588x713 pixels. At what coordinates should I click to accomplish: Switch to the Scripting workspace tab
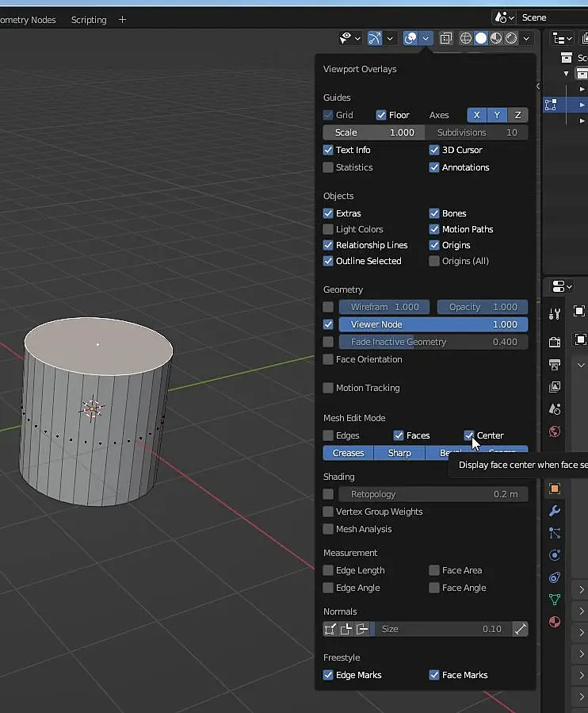click(x=89, y=19)
